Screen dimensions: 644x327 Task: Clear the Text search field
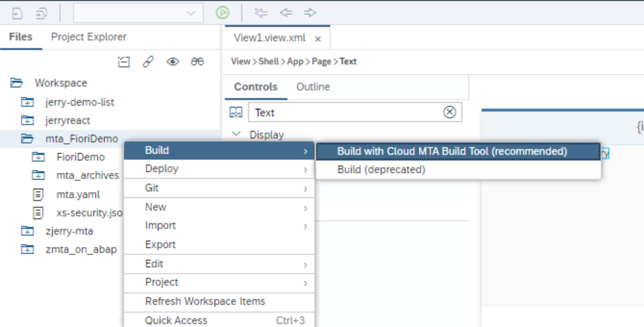pyautogui.click(x=450, y=112)
